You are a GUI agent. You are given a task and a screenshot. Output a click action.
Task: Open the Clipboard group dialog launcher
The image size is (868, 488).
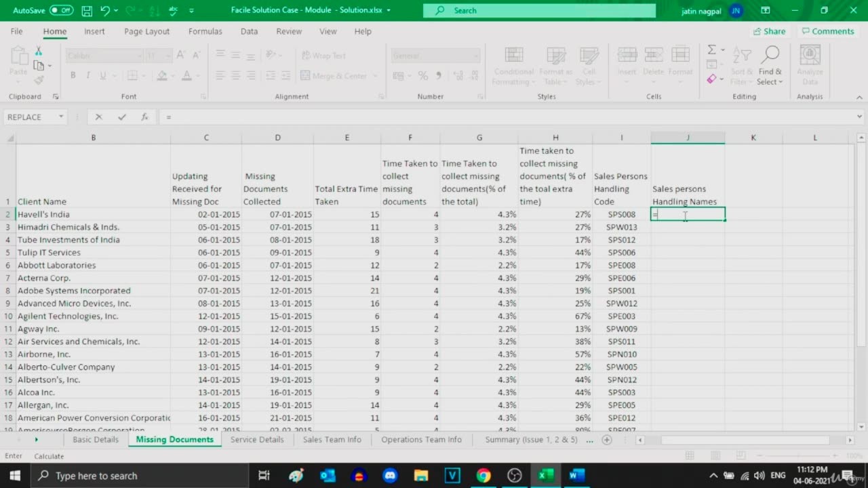pyautogui.click(x=55, y=97)
